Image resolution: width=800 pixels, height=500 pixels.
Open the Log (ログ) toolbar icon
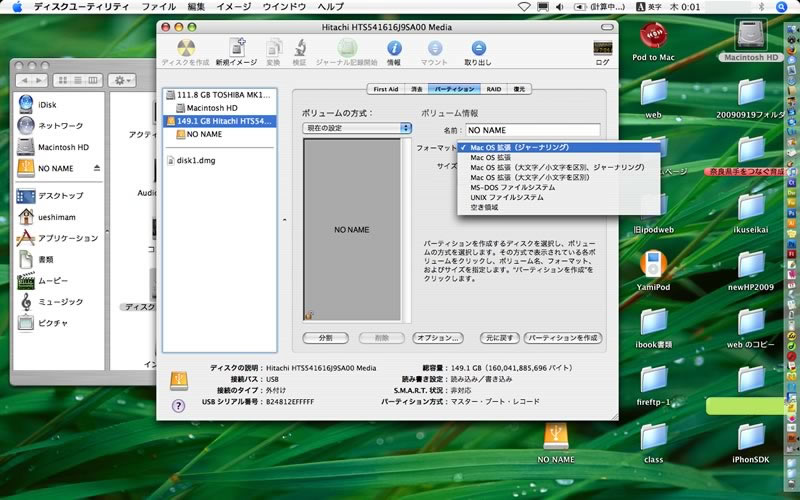pos(603,48)
